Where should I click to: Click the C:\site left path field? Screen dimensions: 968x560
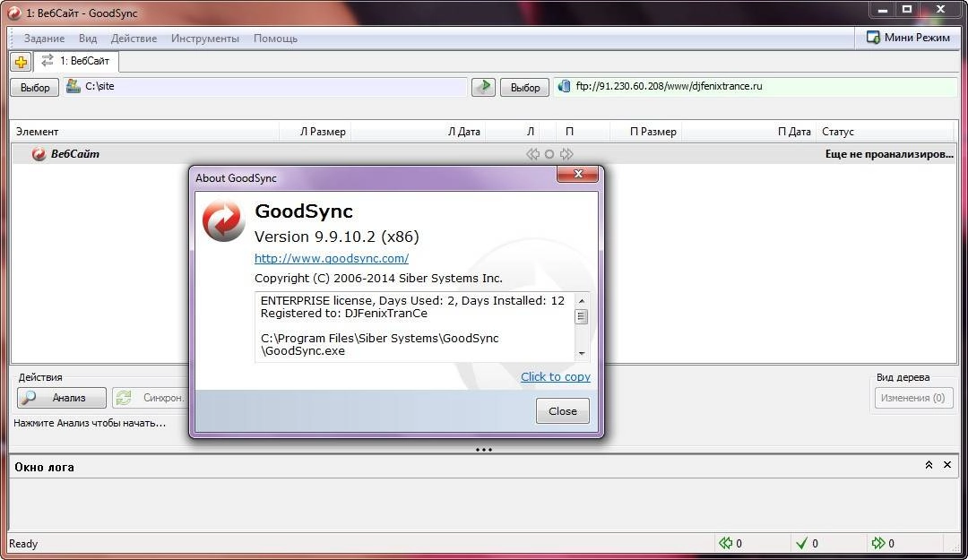coord(264,86)
